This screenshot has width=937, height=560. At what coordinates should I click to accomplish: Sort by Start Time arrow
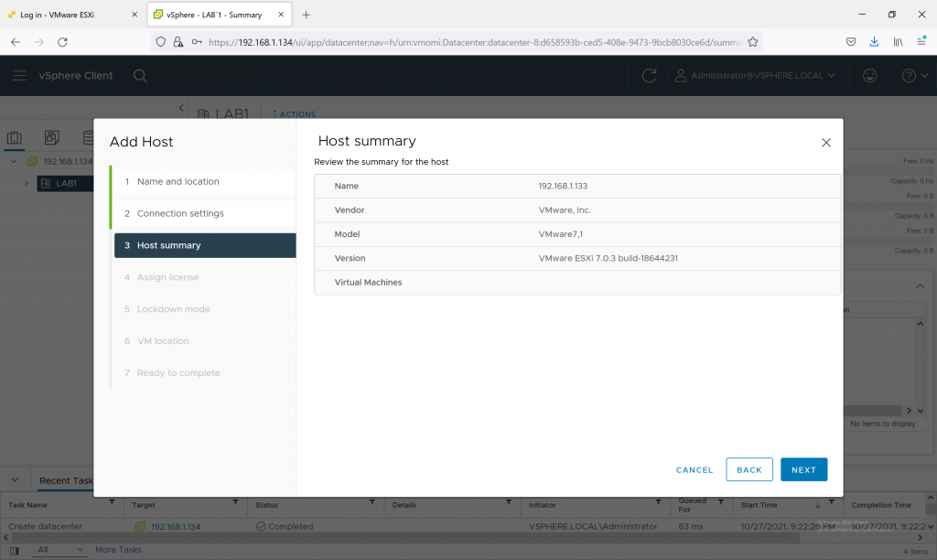point(817,505)
